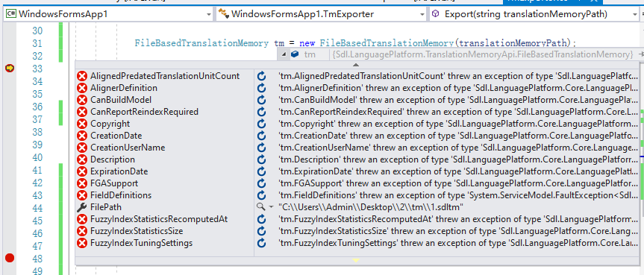This screenshot has height=275, width=644.
Task: Select the FuzzyIndexTuningSettings property name
Action: pos(141,243)
